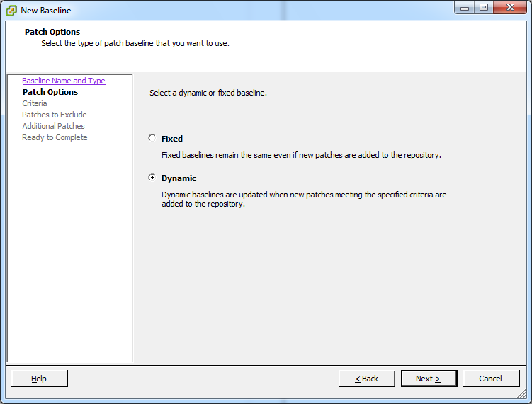Select Patch Options step in sidebar

pos(50,92)
